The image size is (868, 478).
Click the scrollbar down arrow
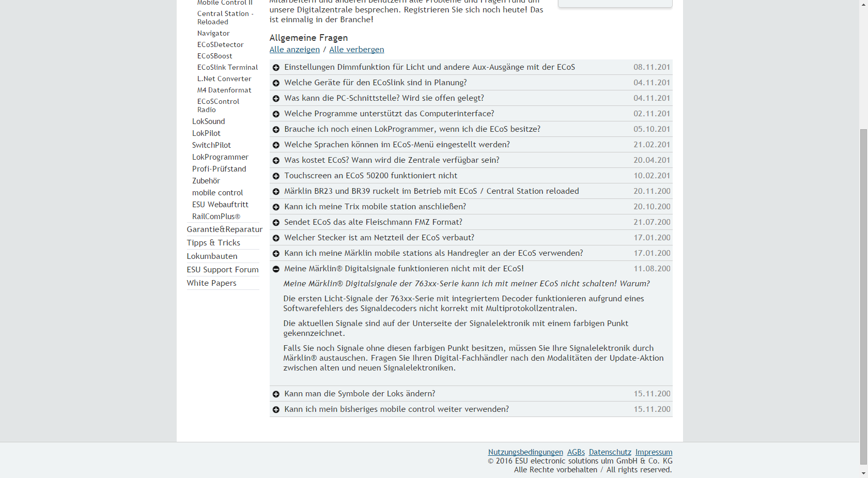click(863, 473)
